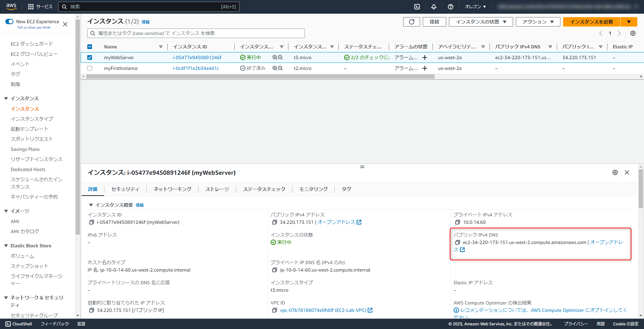Copy the private IPv4 address 10.0.14.60

coord(457,222)
